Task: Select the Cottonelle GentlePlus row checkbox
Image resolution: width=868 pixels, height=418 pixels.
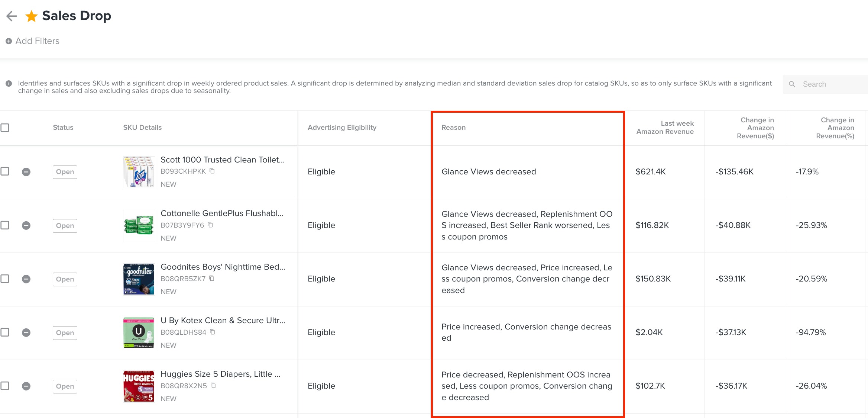Action: pos(5,225)
